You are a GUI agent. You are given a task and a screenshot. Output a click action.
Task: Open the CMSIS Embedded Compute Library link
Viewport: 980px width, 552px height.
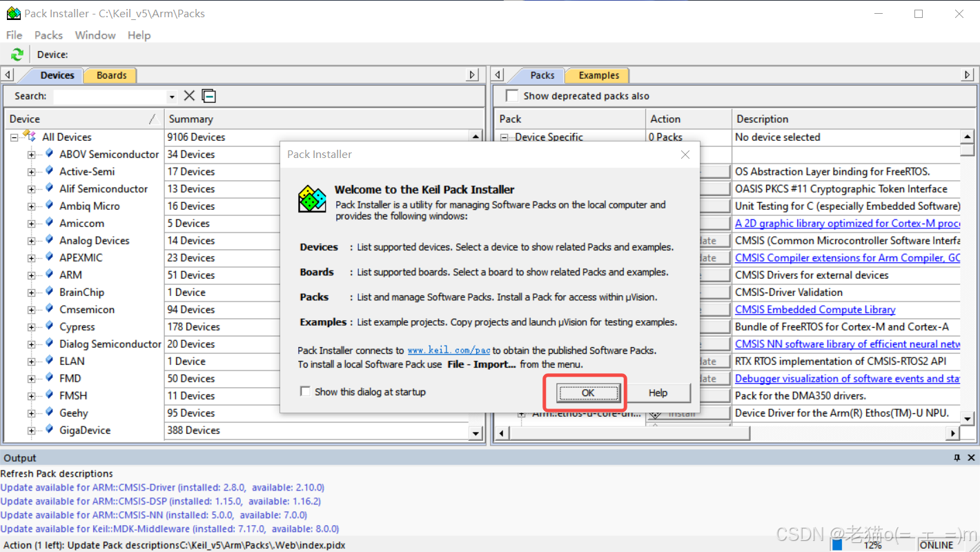[815, 310]
